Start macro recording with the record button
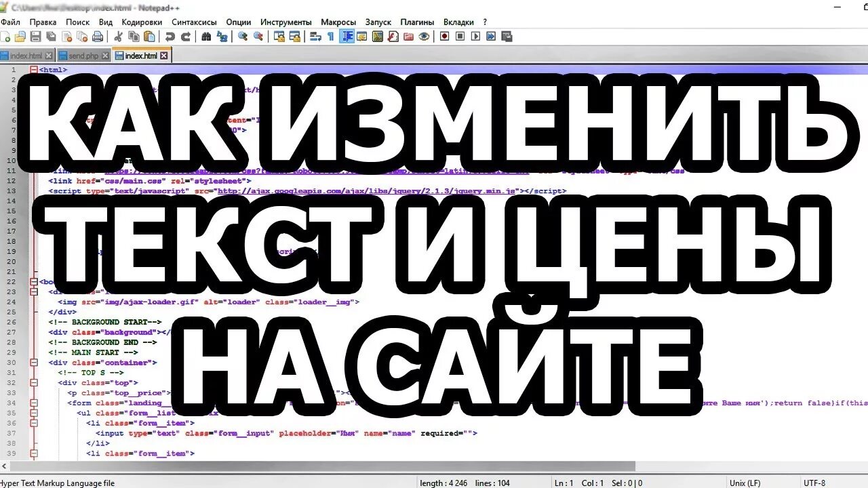Image resolution: width=868 pixels, height=488 pixels. (444, 37)
